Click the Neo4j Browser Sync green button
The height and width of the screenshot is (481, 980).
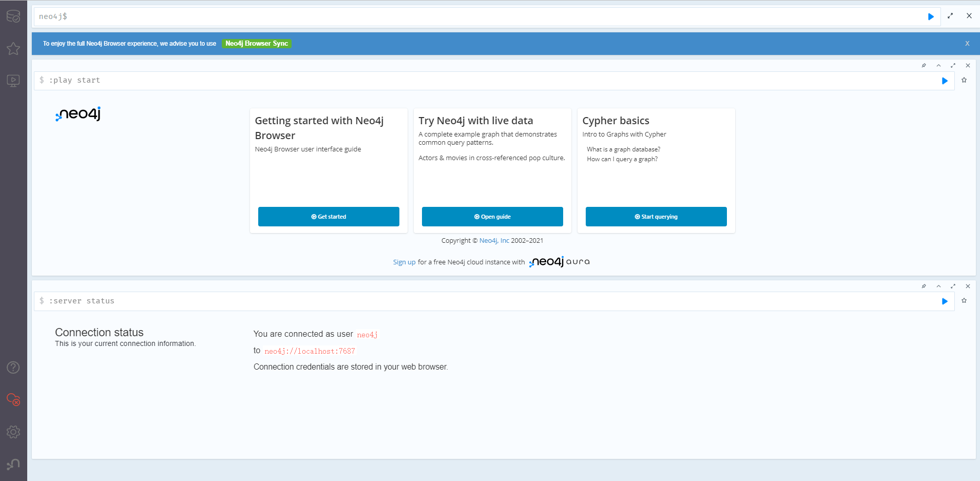coord(257,44)
